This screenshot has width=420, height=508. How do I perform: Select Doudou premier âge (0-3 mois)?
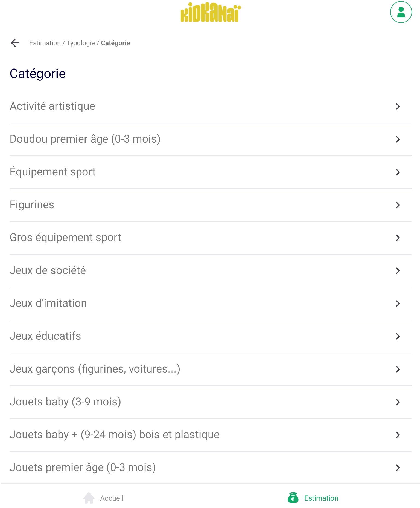[x=85, y=139]
